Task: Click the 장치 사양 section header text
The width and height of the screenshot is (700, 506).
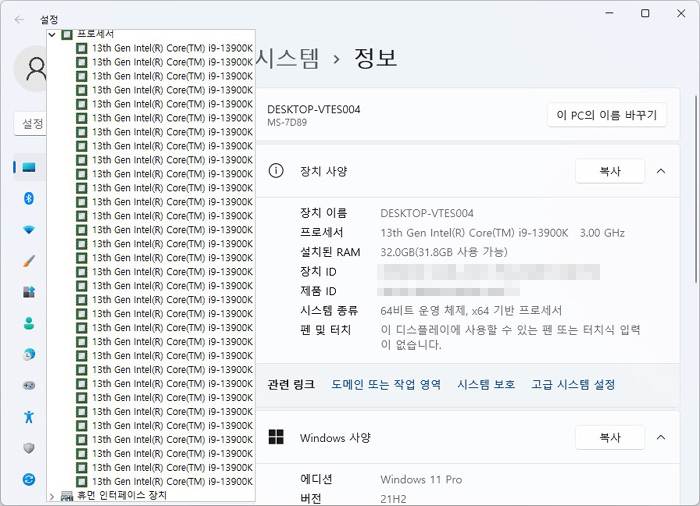Action: tap(323, 171)
